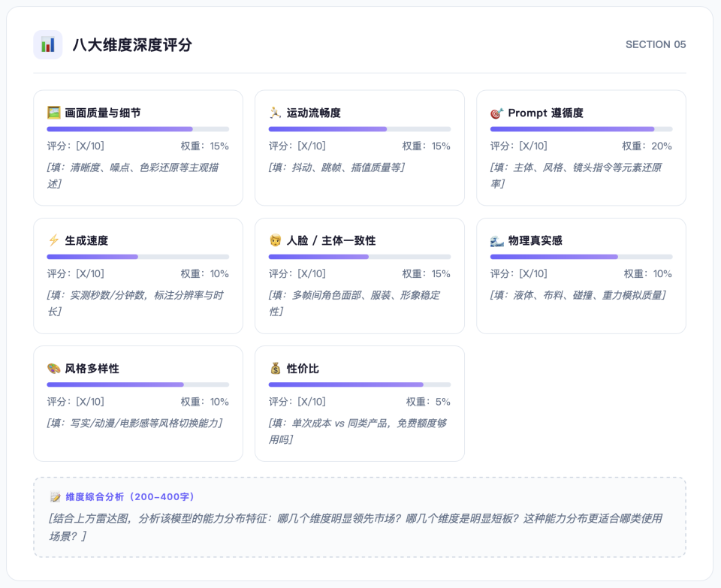Click the palette icon for 风格多样性
Viewport: 721px width, 588px height.
[x=54, y=368]
